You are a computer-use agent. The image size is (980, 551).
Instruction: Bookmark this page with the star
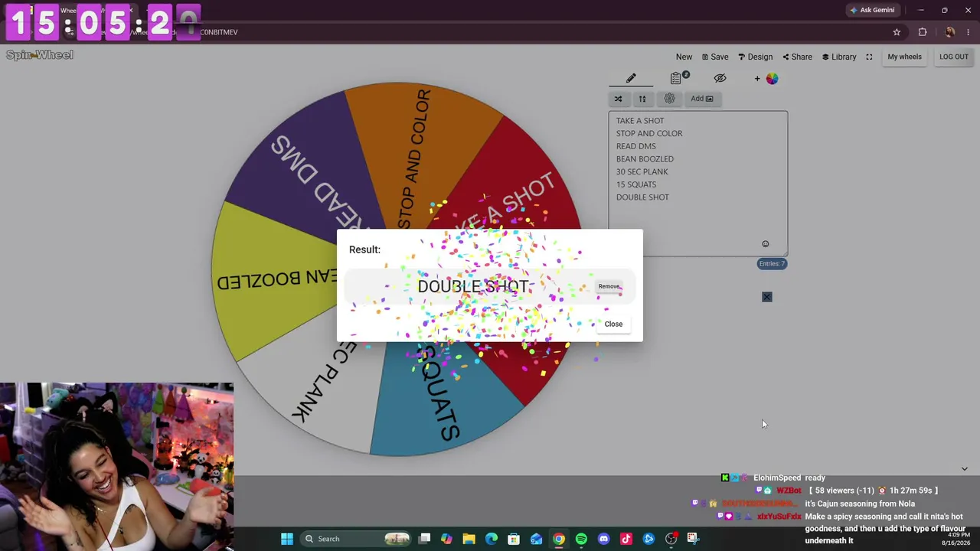click(x=897, y=32)
